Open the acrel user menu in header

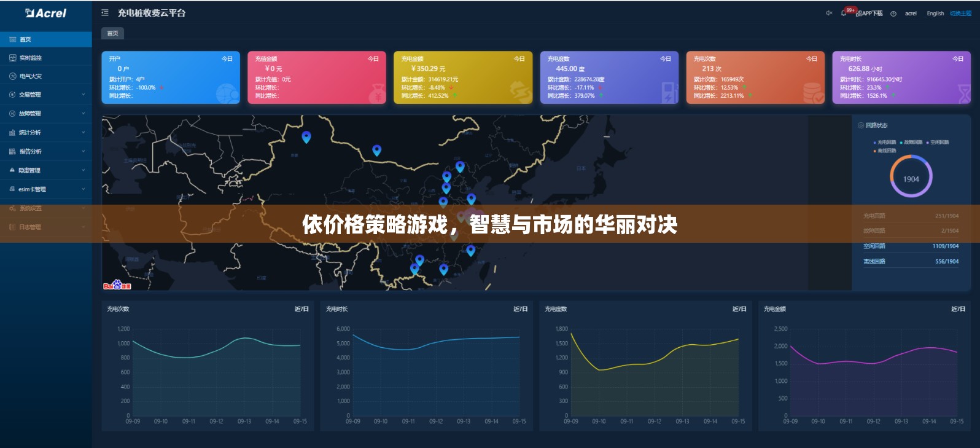pos(911,14)
